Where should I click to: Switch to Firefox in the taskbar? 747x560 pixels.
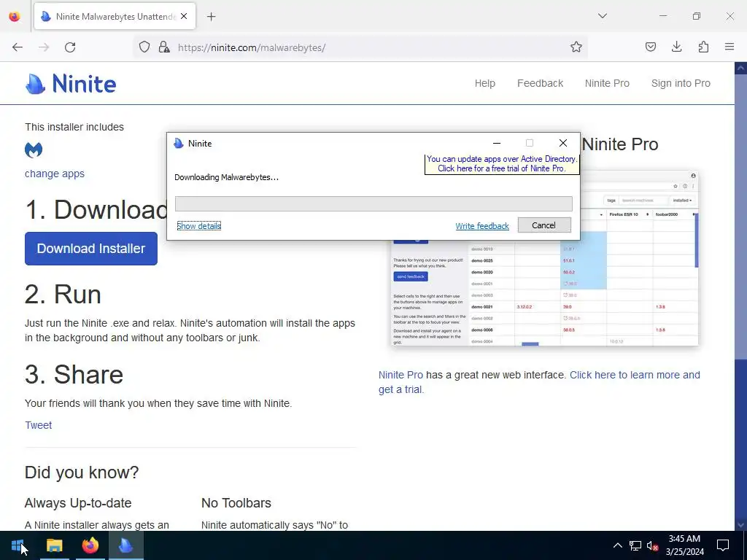[x=90, y=545]
